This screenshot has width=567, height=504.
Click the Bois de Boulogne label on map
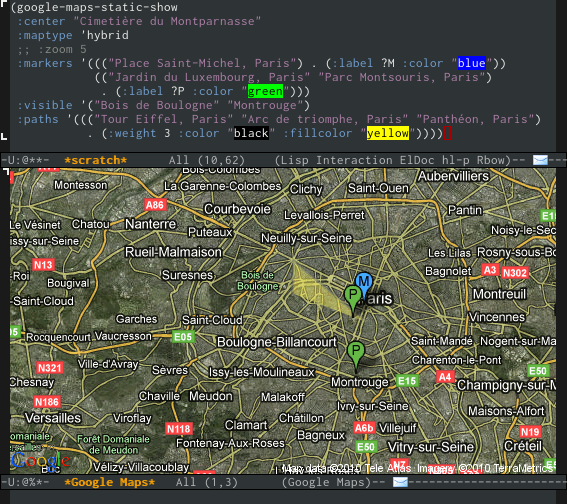(x=258, y=281)
